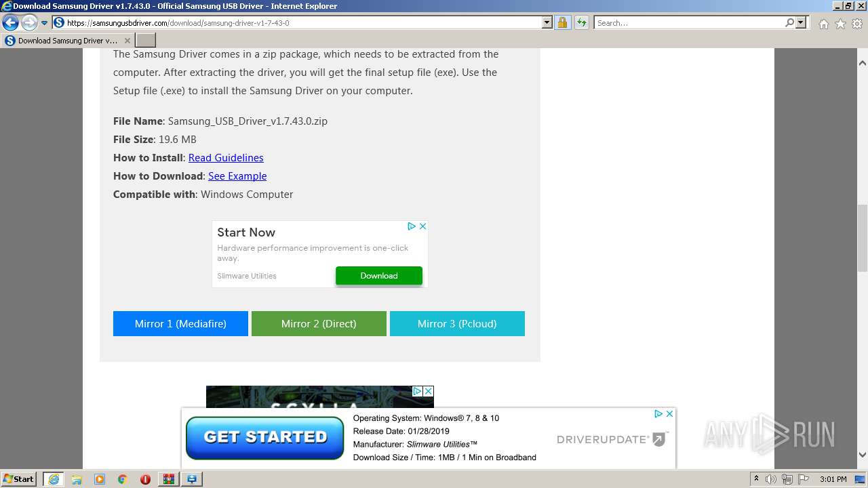Open the media player taskbar icon
The image size is (868, 488).
point(100,479)
